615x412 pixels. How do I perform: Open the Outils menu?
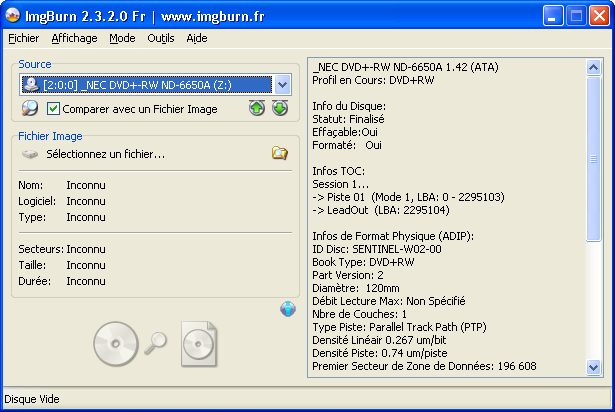pyautogui.click(x=160, y=38)
